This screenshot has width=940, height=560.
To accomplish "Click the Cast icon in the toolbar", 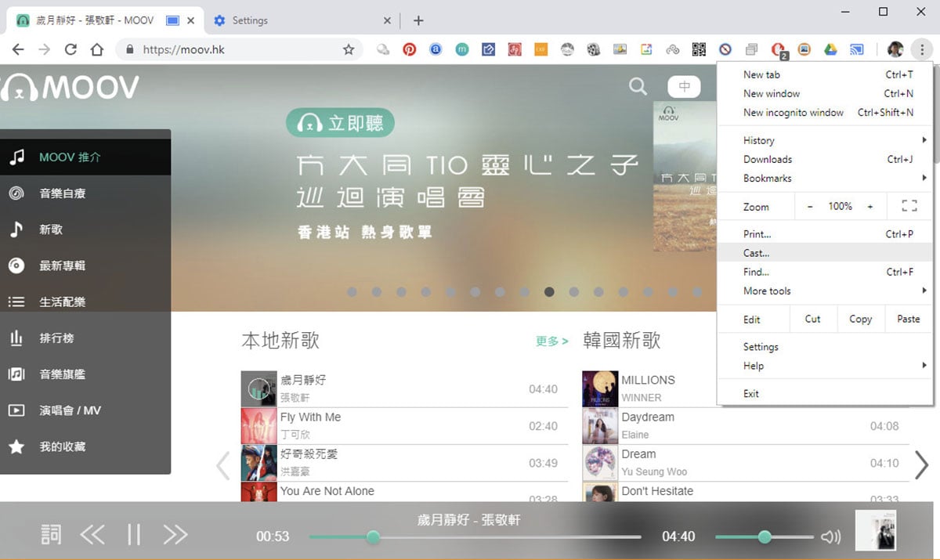I will pyautogui.click(x=857, y=49).
